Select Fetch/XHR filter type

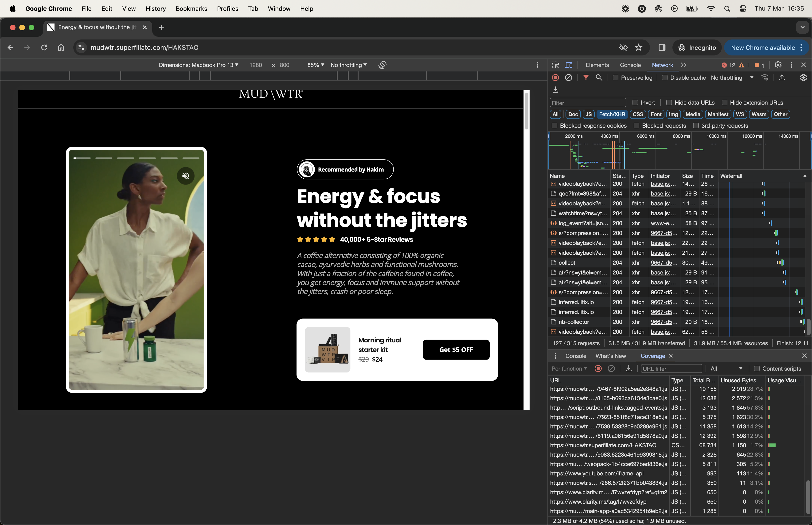612,114
